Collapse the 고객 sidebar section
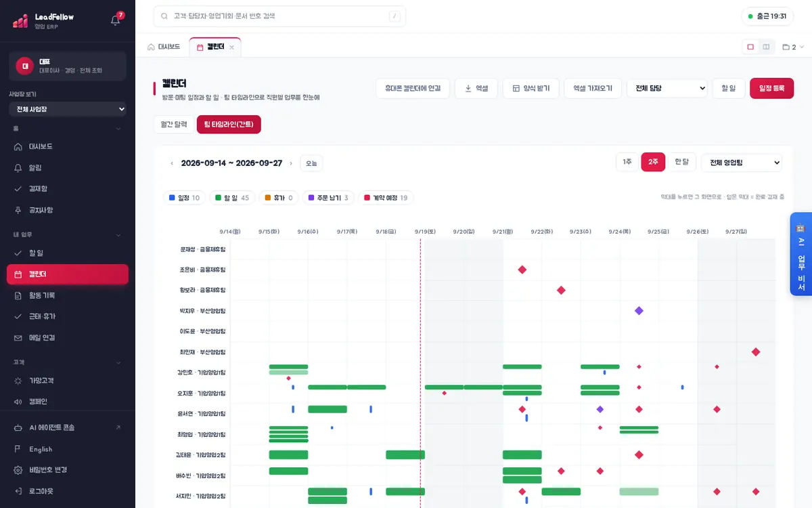This screenshot has height=508, width=812. point(68,362)
